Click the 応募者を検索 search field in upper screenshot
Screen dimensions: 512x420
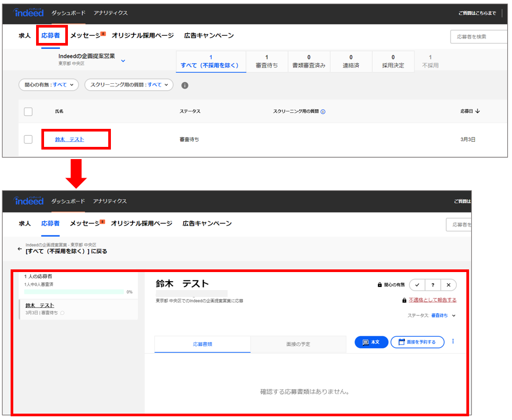pos(479,37)
